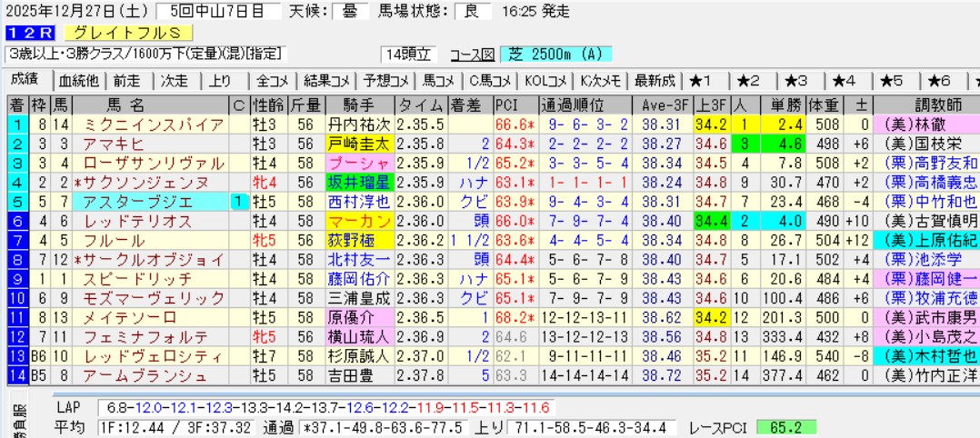Open the 結果コメ comments tab

(325, 81)
